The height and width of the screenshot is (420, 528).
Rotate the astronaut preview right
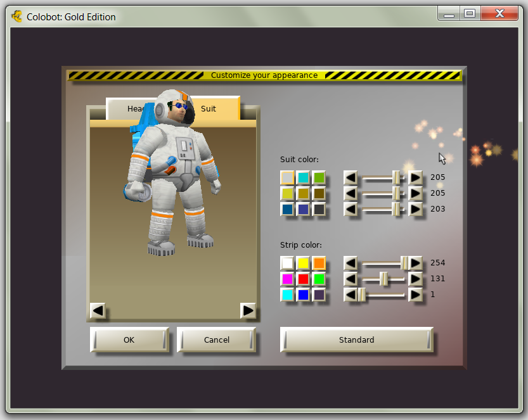pyautogui.click(x=248, y=310)
